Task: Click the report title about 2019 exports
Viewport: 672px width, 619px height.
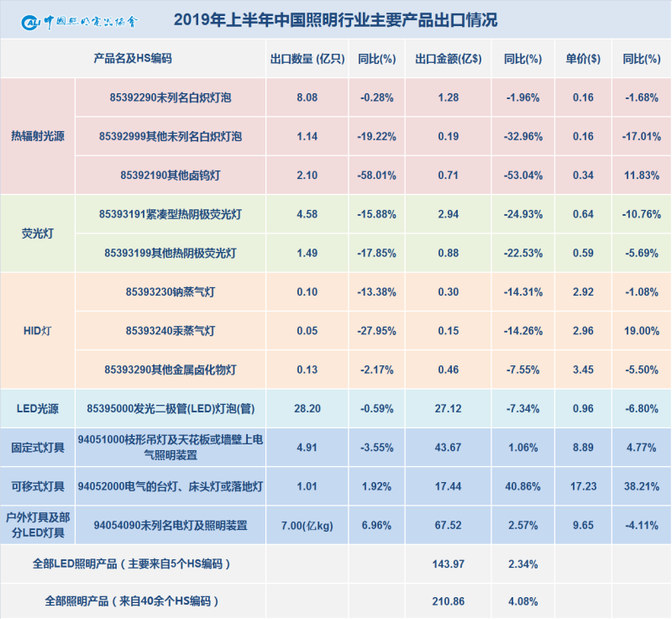Action: [336, 18]
